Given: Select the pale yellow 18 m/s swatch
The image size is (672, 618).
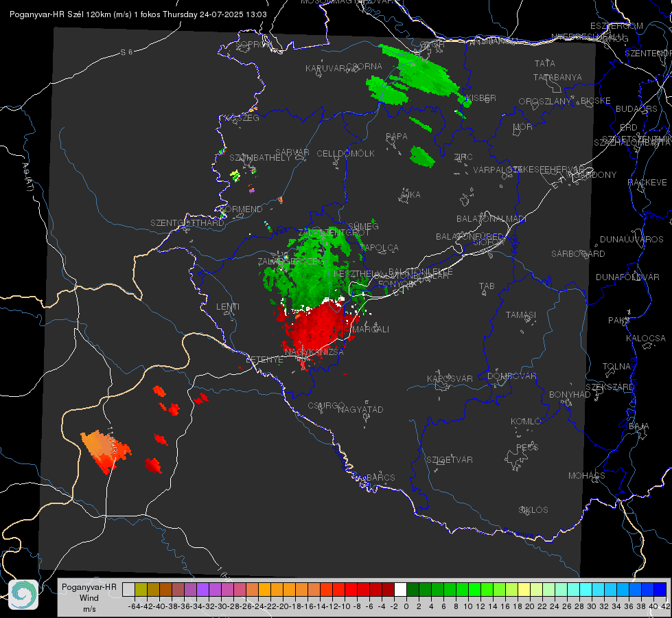Looking at the screenshot, I should point(524,589).
